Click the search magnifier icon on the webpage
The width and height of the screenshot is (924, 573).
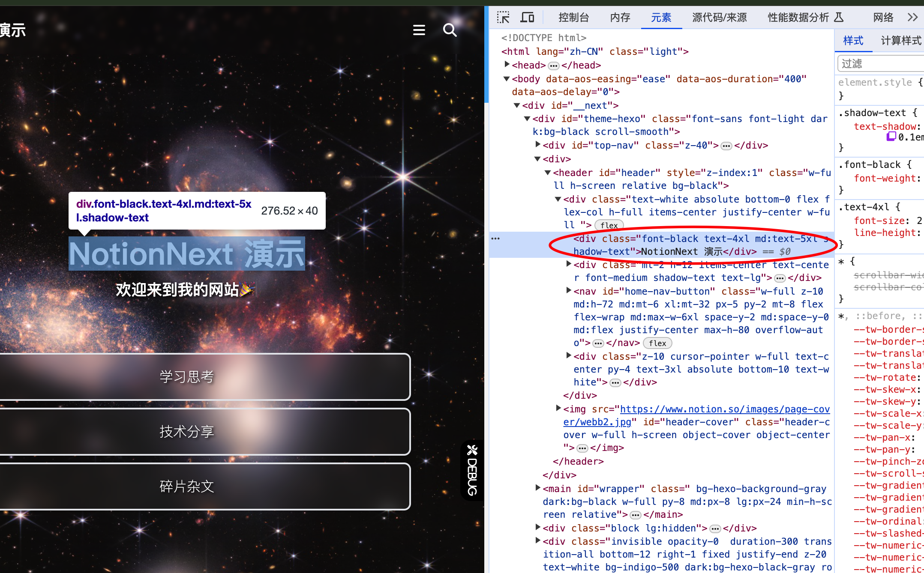pyautogui.click(x=450, y=30)
